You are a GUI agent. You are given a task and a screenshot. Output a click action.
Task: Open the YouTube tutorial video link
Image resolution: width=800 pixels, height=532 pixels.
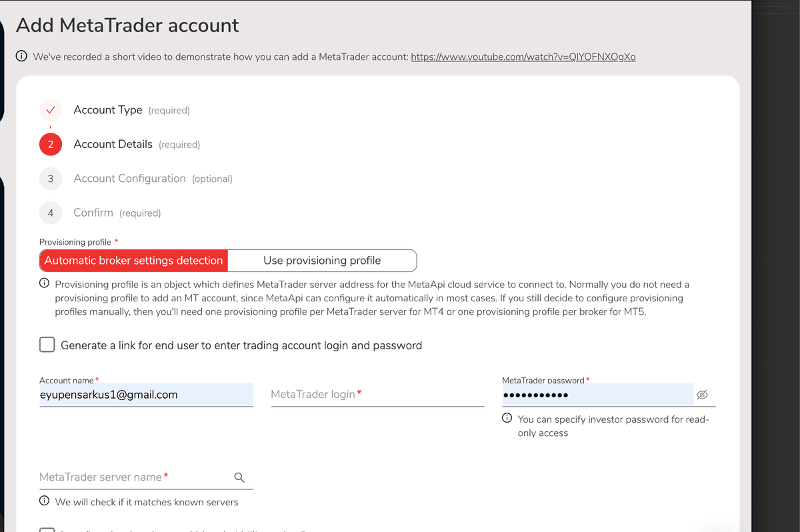pos(523,57)
